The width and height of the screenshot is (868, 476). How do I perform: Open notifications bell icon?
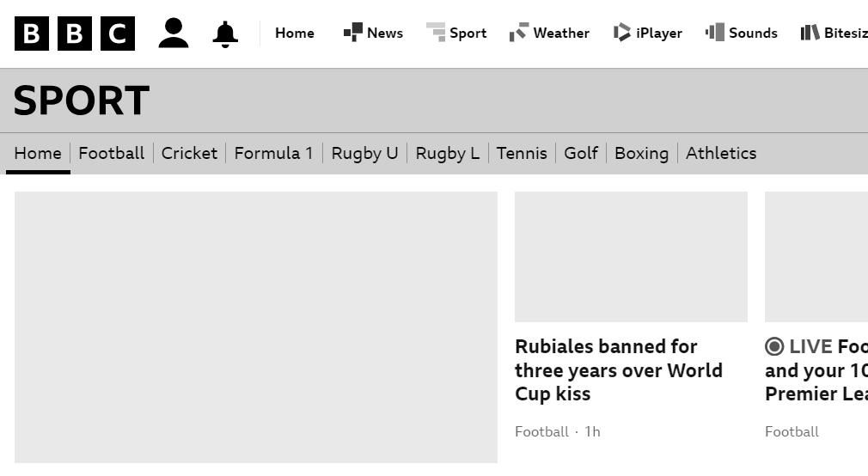click(225, 34)
